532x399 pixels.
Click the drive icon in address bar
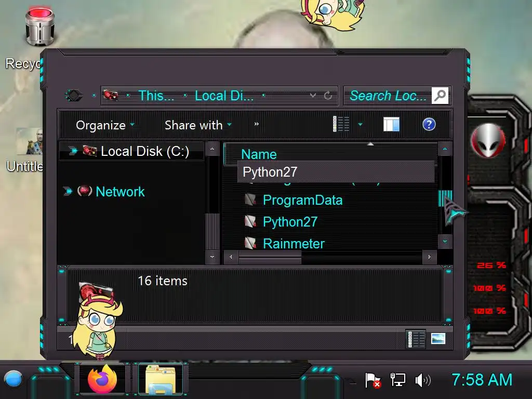point(111,96)
